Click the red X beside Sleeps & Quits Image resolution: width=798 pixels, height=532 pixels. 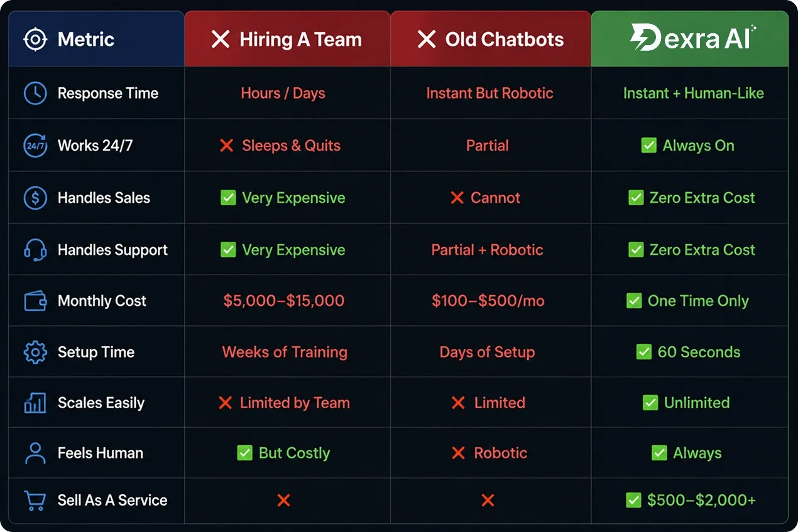[x=227, y=146]
